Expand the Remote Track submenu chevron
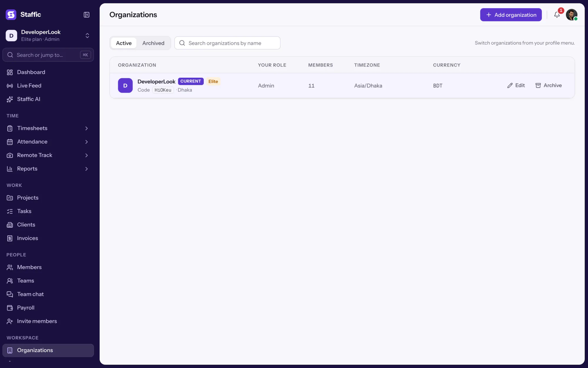This screenshot has width=588, height=368. pyautogui.click(x=86, y=155)
